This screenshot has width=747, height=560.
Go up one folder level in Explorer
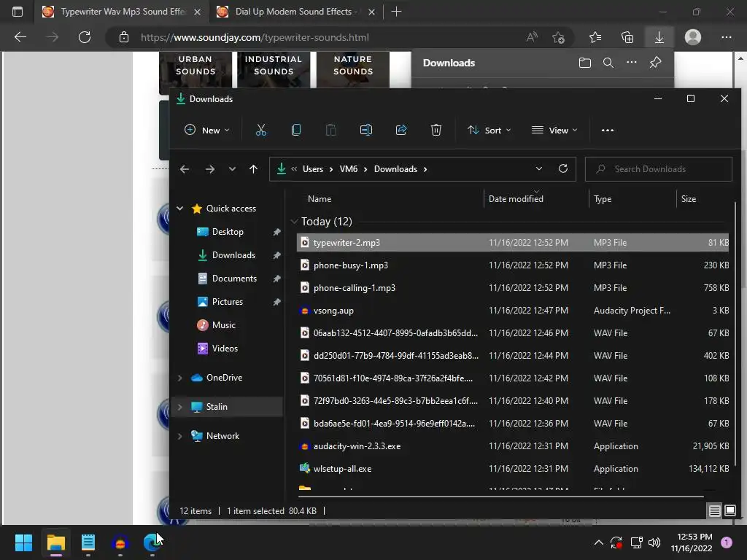coord(253,169)
